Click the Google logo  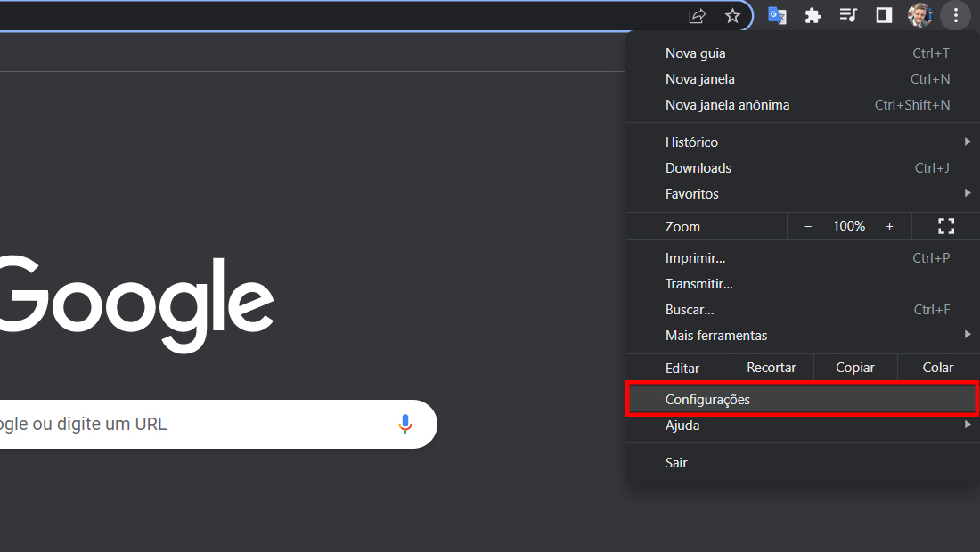136,304
